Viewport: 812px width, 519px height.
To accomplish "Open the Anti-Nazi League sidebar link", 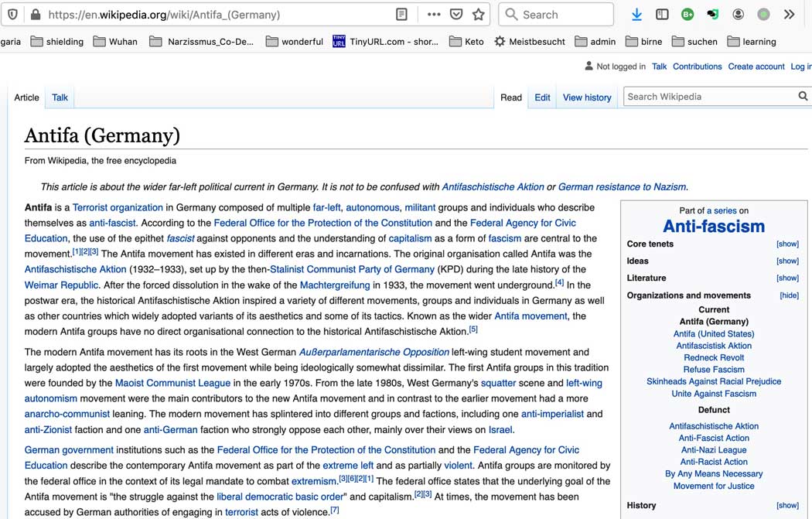I will [714, 450].
